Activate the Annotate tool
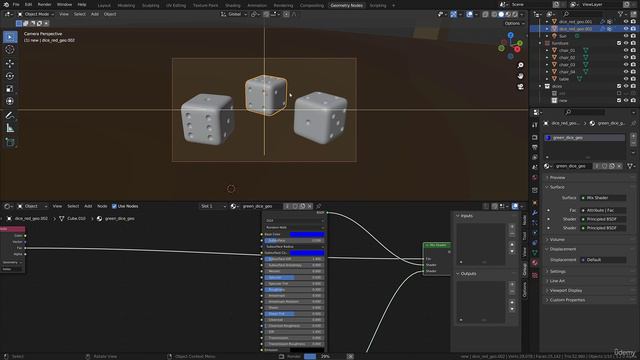Viewport: 640px width, 360px height. [x=10, y=116]
